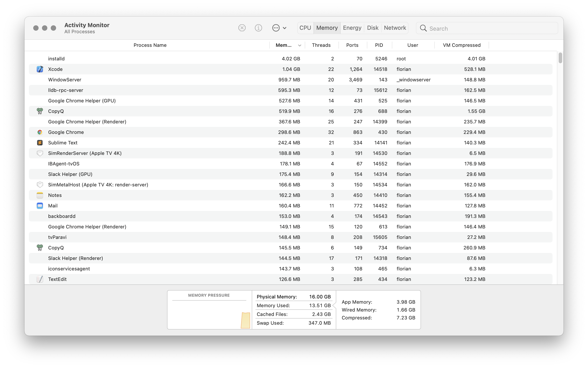This screenshot has height=368, width=588.
Task: Click the Xcode app icon in list
Action: point(40,69)
